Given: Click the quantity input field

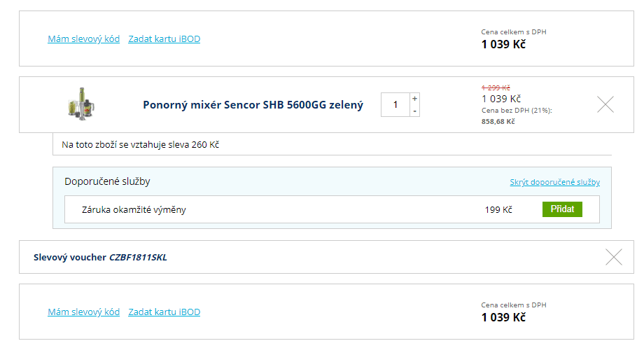Looking at the screenshot, I should (x=395, y=105).
